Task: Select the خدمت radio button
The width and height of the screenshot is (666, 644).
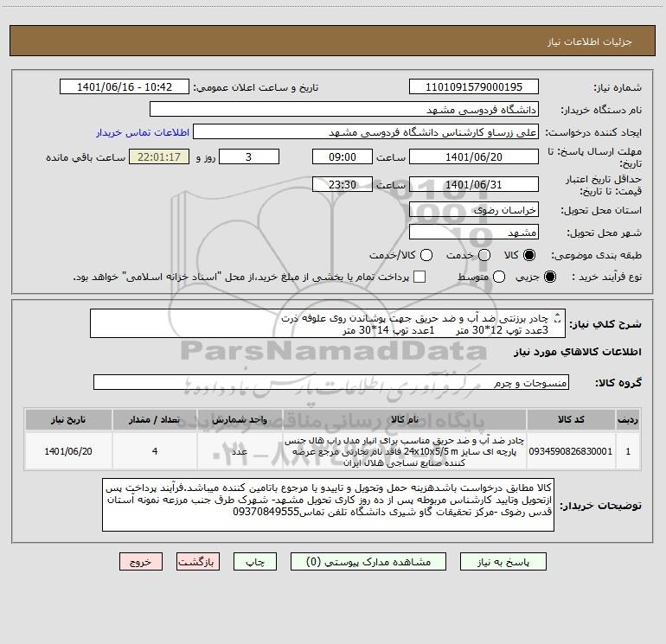Action: pyautogui.click(x=484, y=255)
